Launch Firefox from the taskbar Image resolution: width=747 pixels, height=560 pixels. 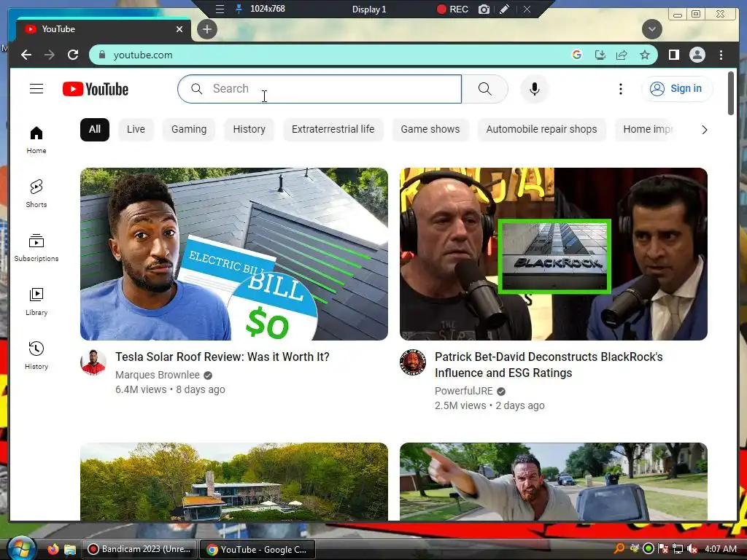[x=53, y=549]
